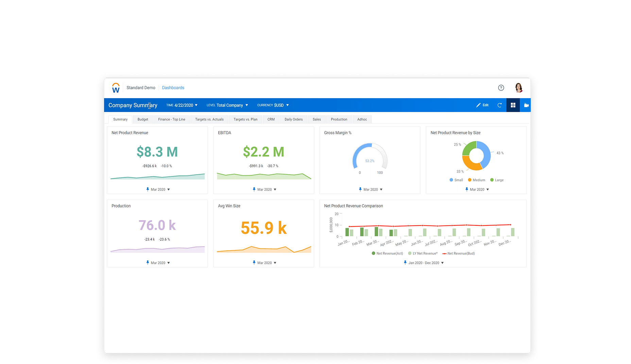Click the orange Medium color swatch
The width and height of the screenshot is (631, 364).
point(470,180)
